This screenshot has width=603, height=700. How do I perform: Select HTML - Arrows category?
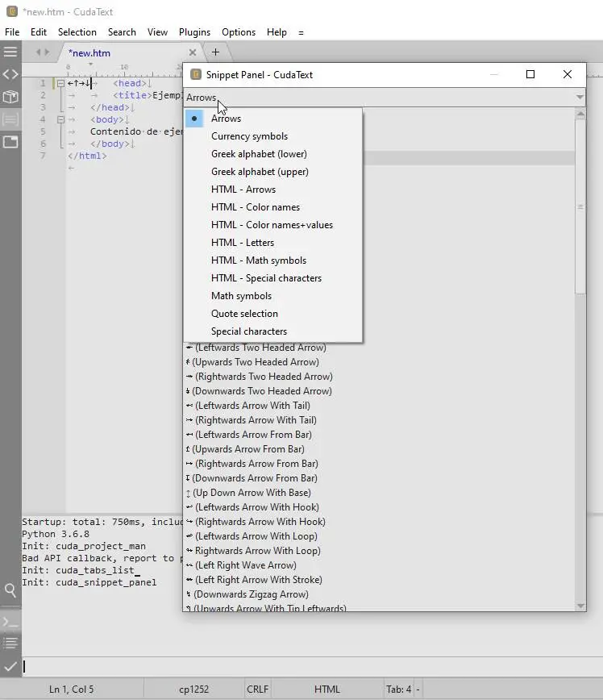pyautogui.click(x=273, y=190)
